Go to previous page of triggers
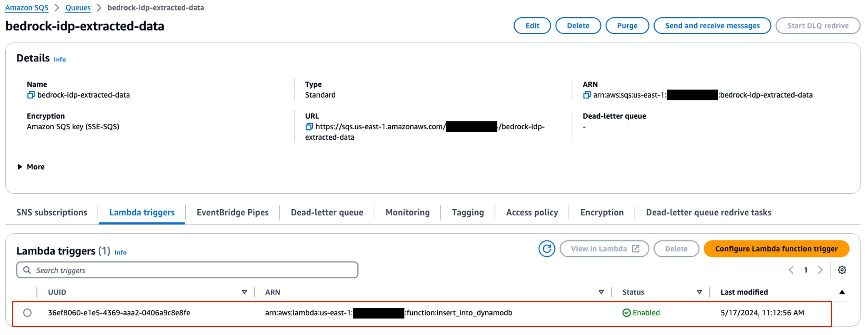The width and height of the screenshot is (868, 335). click(791, 270)
